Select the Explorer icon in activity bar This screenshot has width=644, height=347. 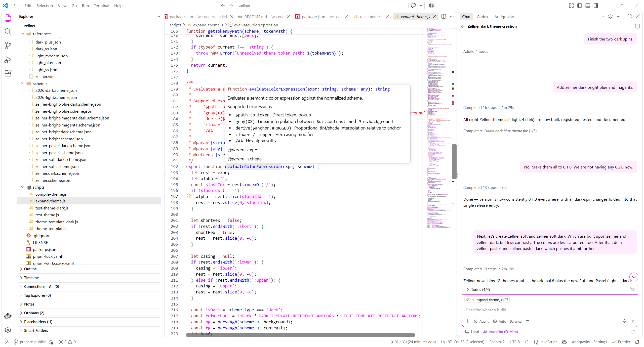[x=8, y=18]
